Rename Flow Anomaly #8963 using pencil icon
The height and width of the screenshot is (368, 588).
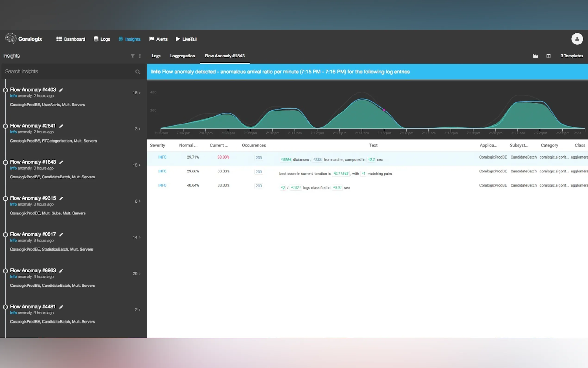coord(61,271)
